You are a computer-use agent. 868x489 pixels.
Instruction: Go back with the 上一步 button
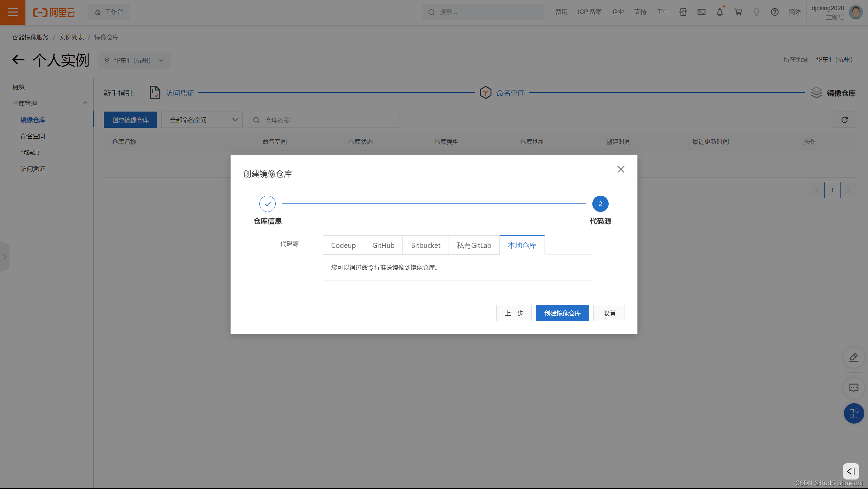point(514,313)
